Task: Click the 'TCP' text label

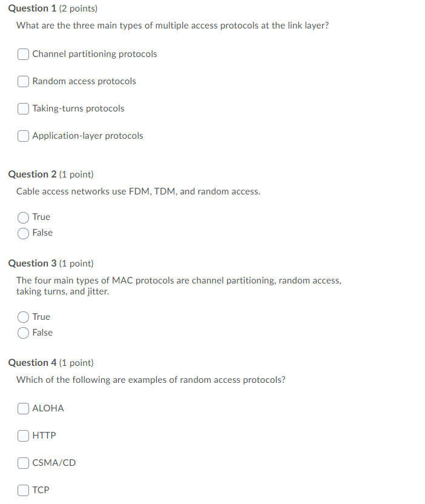Action: click(42, 490)
